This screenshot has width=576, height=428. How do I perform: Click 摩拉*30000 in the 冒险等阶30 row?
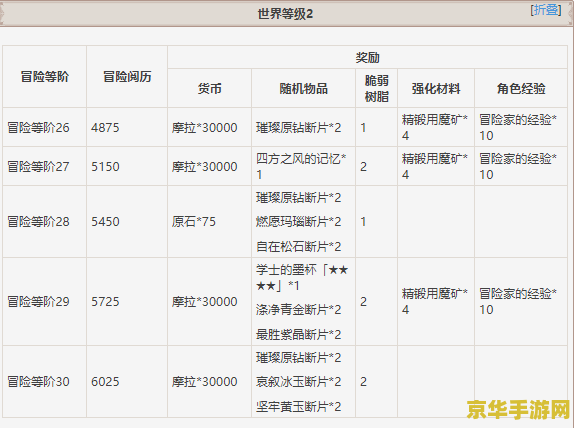click(204, 382)
